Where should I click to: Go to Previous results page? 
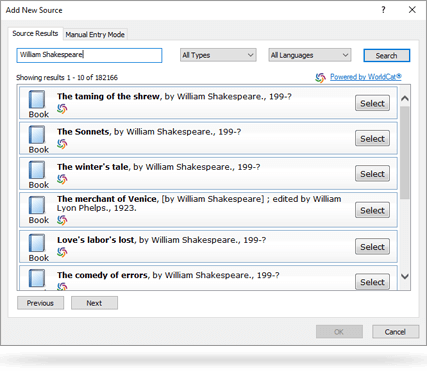pyautogui.click(x=40, y=303)
